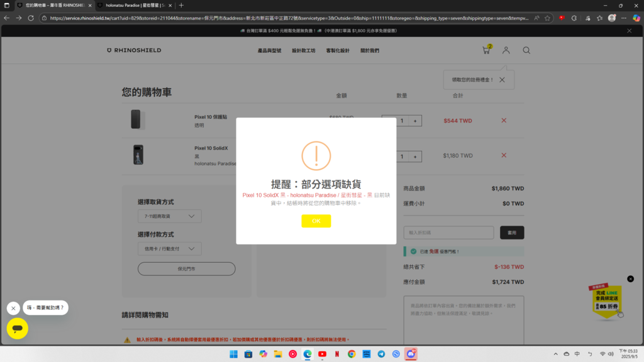This screenshot has width=644, height=362.
Task: Click the Pixel 10 保護貼 product thumbnail
Action: pyautogui.click(x=138, y=119)
